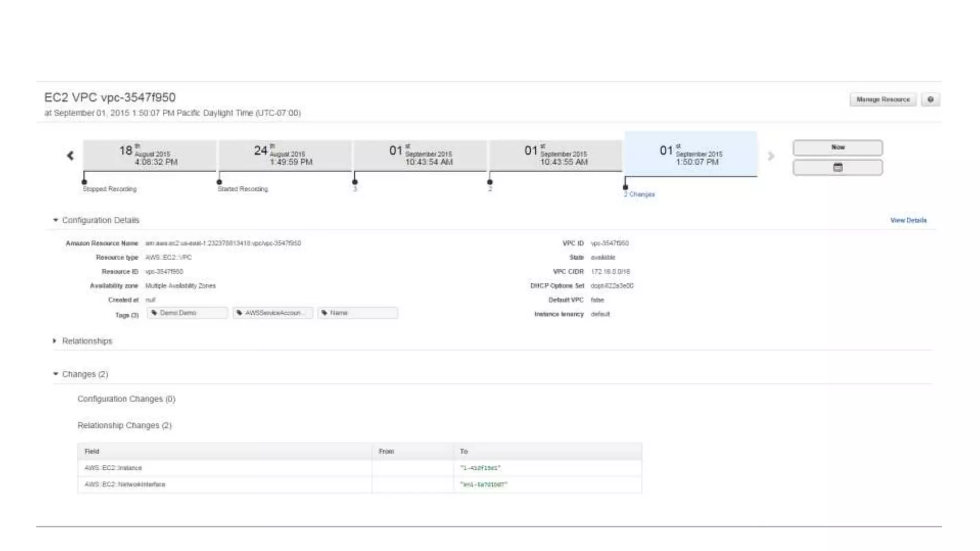
Task: Click the Stopped Recording timeline dot
Action: click(84, 182)
